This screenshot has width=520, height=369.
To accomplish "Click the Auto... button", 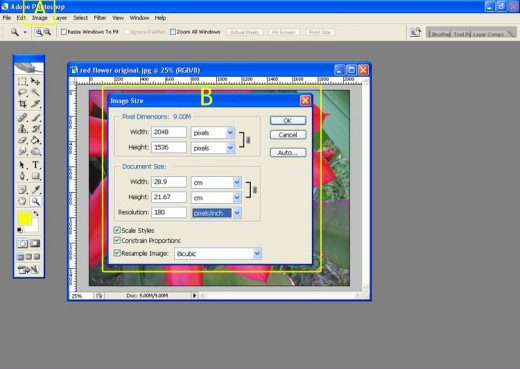I will click(x=288, y=153).
